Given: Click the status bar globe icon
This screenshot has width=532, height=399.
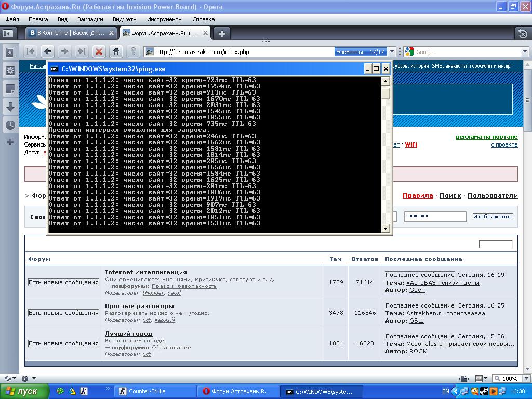Looking at the screenshot, I should click(25, 378).
